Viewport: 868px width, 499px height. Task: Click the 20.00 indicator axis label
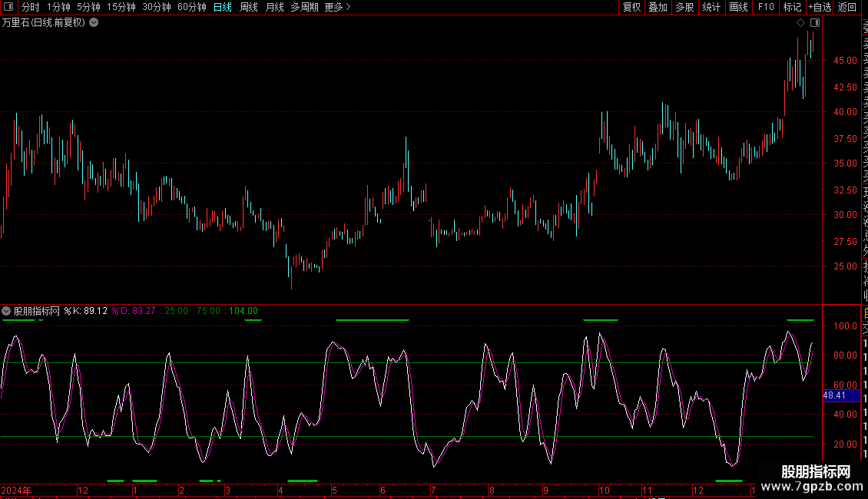[x=845, y=444]
